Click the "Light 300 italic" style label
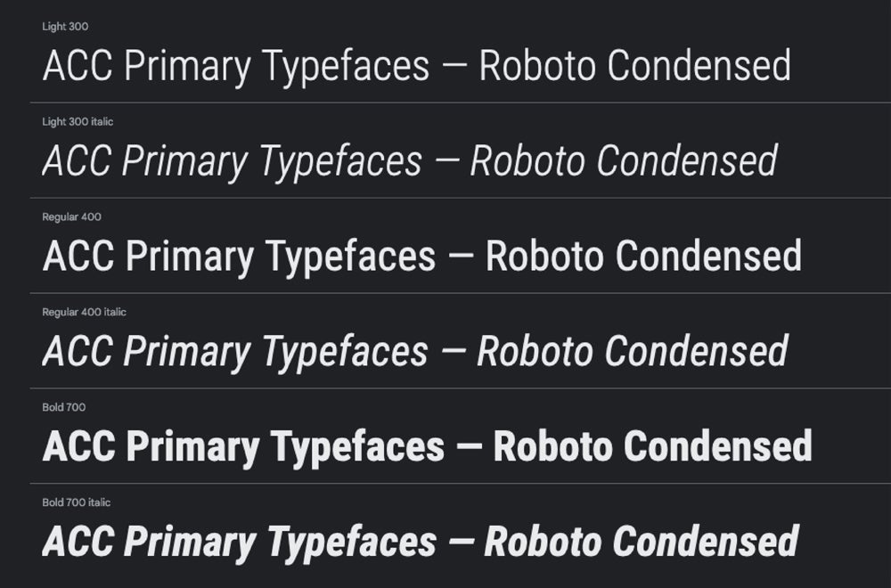This screenshot has width=891, height=588. pyautogui.click(x=78, y=122)
